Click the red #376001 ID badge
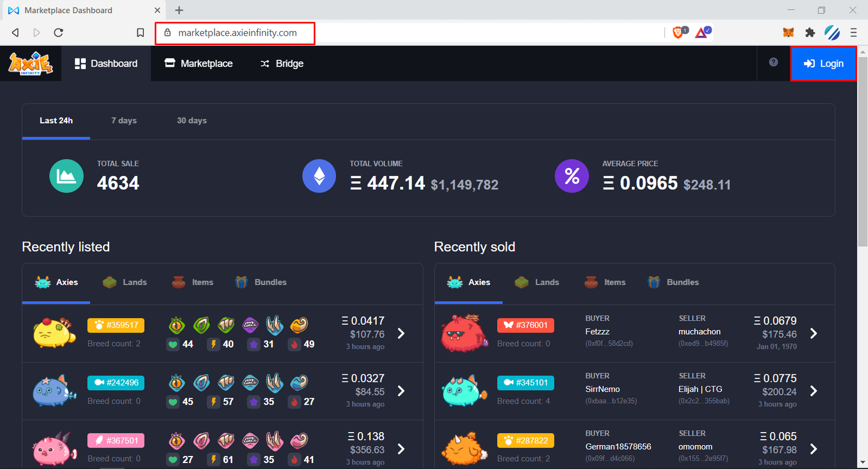 526,325
